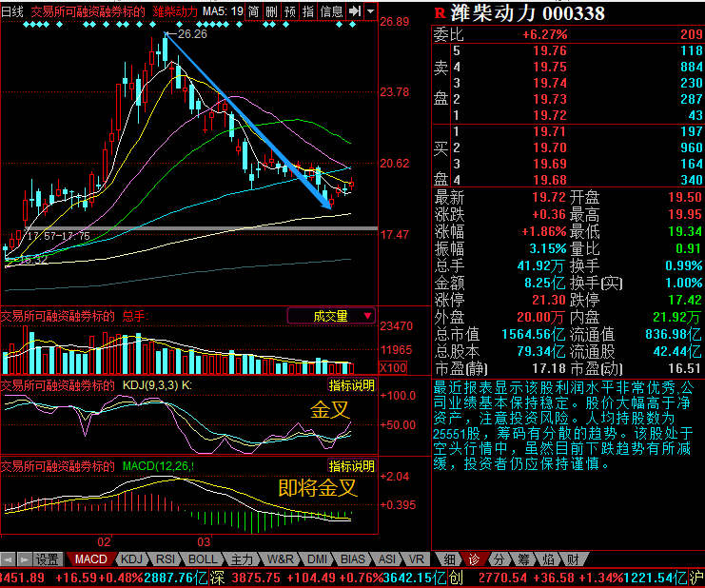Select the 分 tab
This screenshot has height=588, width=705.
[499, 559]
